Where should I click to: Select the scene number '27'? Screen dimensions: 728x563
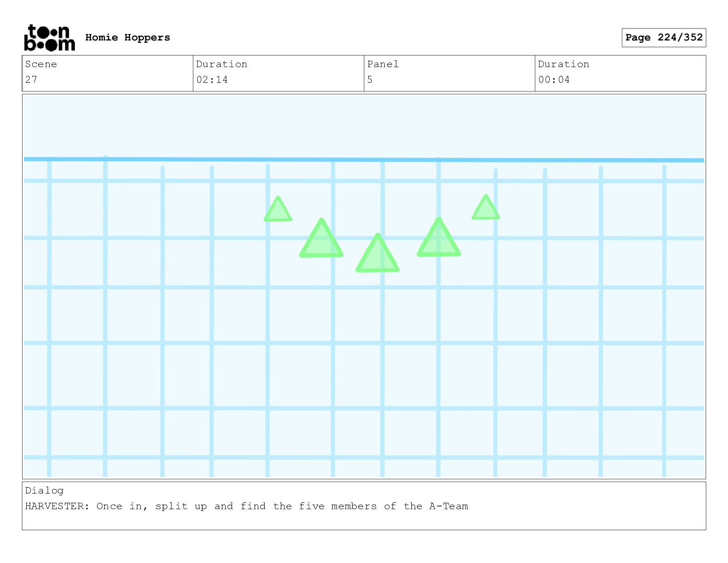coord(31,80)
